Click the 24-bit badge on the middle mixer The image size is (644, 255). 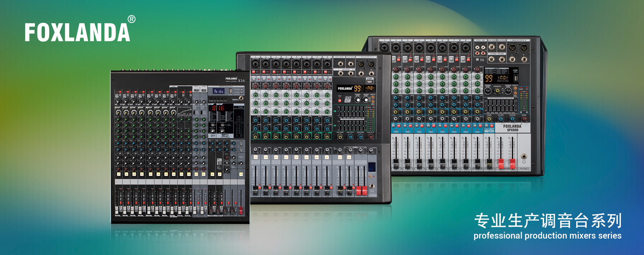(x=348, y=99)
